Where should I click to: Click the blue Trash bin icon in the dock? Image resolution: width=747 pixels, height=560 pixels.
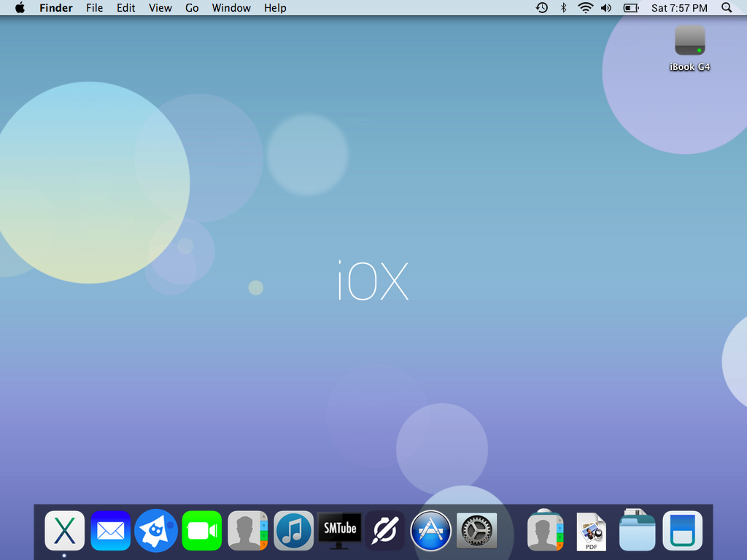coord(683,531)
